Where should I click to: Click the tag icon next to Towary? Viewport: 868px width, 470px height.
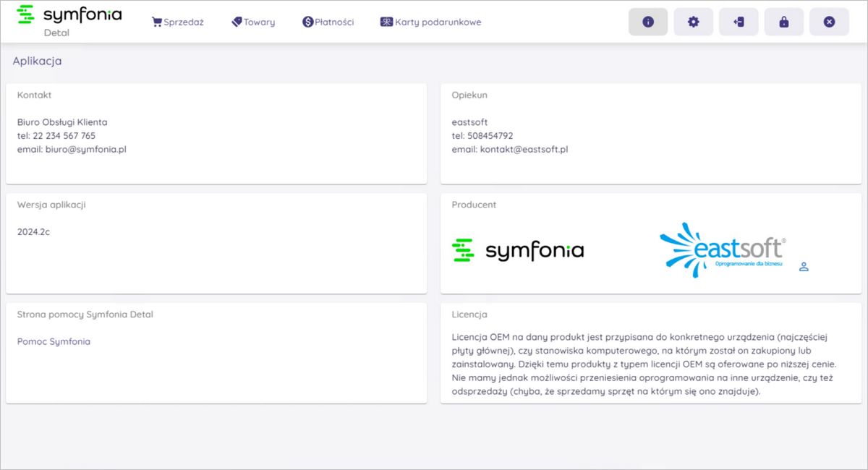(x=237, y=22)
